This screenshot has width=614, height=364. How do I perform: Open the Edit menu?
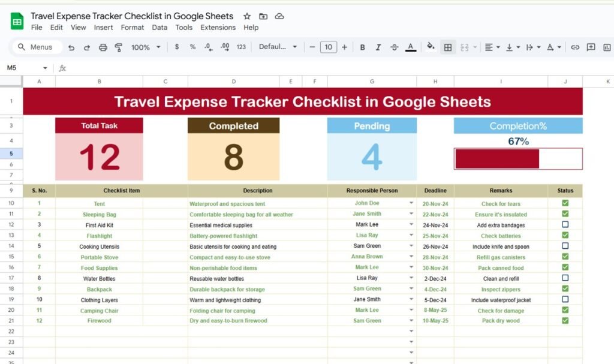(56, 28)
